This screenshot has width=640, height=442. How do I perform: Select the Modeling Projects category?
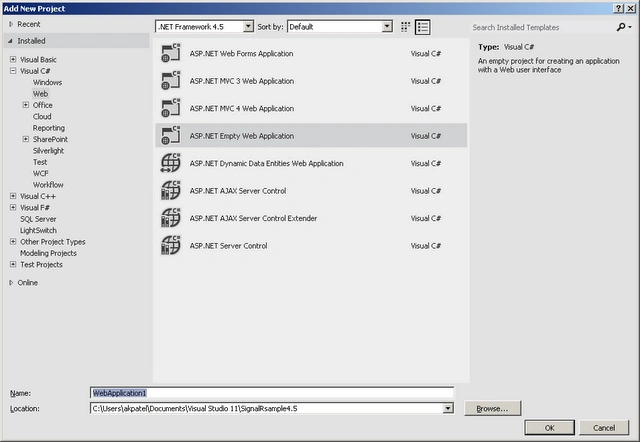point(48,253)
